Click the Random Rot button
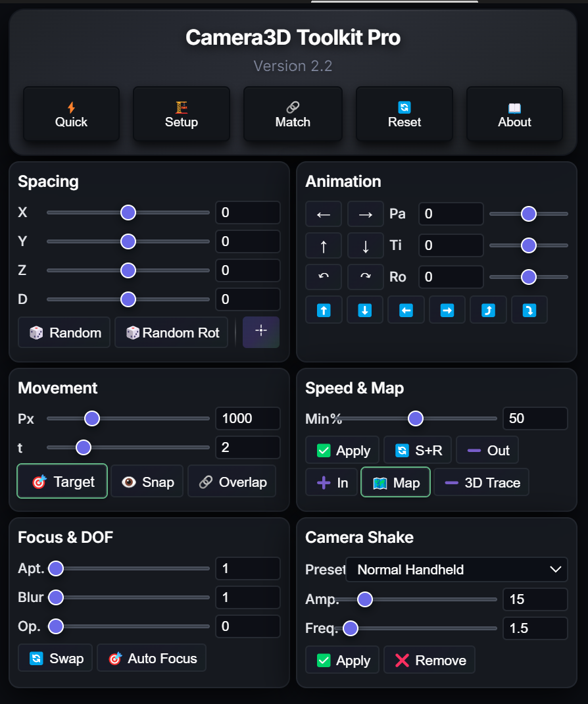This screenshot has width=588, height=704. point(171,332)
